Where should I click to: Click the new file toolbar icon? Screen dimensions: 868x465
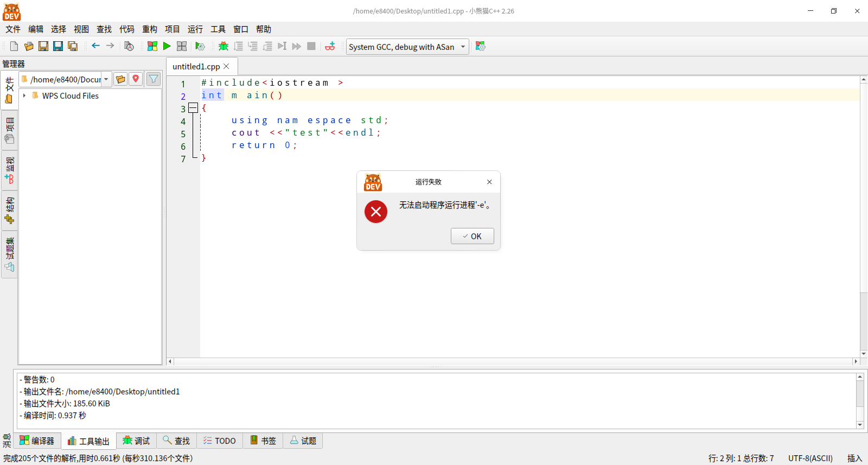coord(14,47)
